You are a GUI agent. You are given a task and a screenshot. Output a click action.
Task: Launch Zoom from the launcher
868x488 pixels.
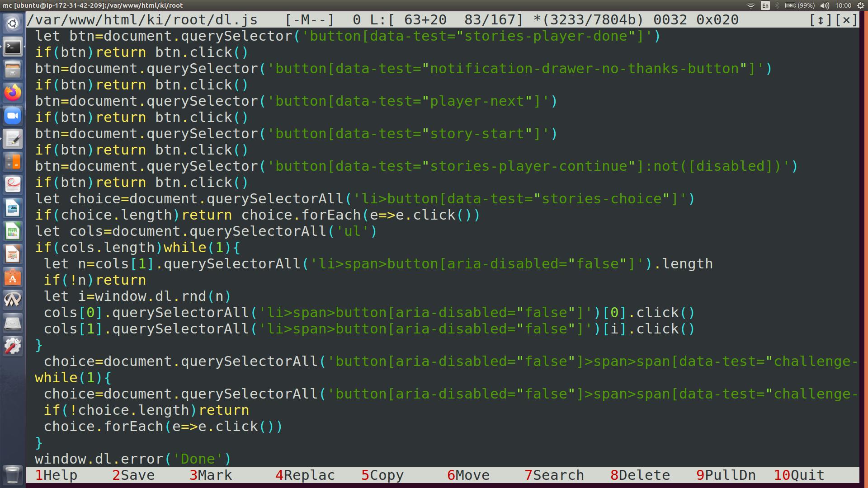[13, 116]
